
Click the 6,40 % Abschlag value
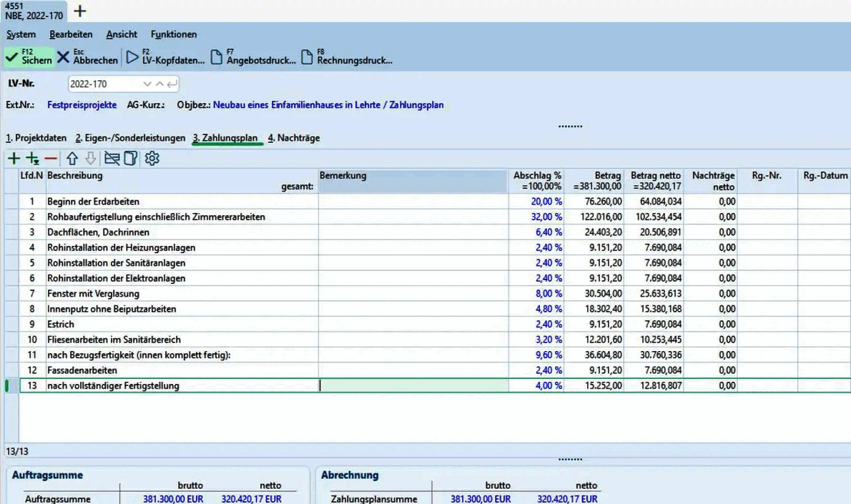point(549,232)
